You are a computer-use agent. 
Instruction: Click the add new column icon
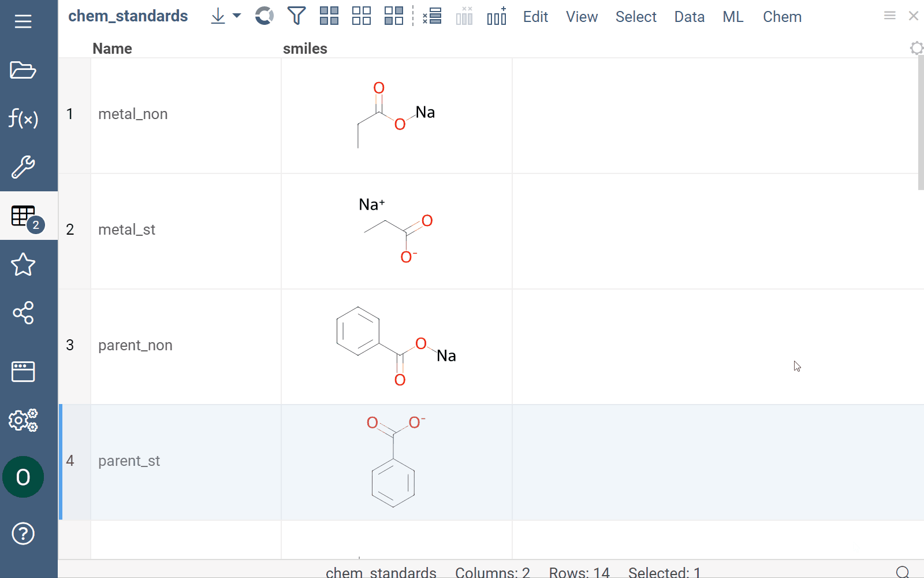pyautogui.click(x=497, y=16)
